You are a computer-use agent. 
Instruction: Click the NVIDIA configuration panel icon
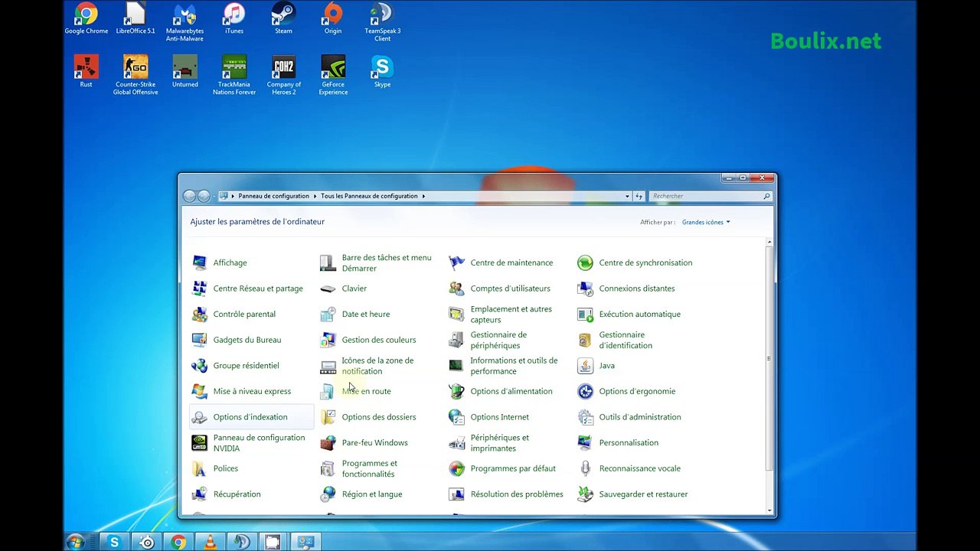point(199,443)
